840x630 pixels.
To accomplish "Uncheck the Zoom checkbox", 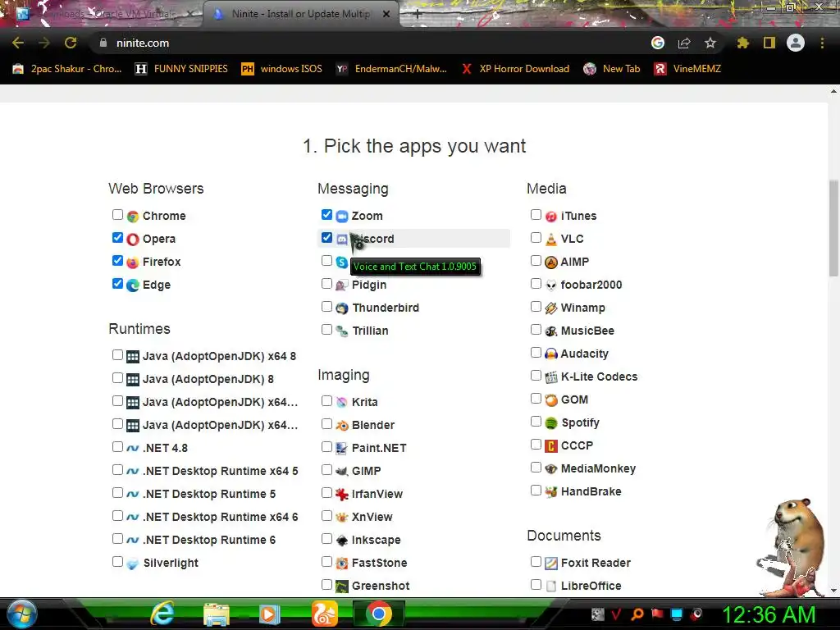I will pos(326,215).
